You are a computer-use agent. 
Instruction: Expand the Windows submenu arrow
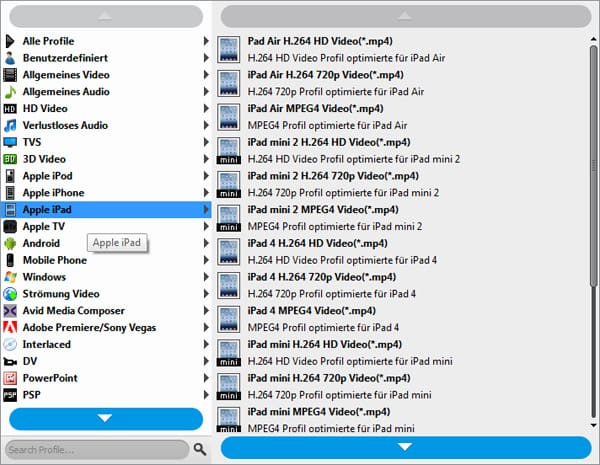[206, 277]
